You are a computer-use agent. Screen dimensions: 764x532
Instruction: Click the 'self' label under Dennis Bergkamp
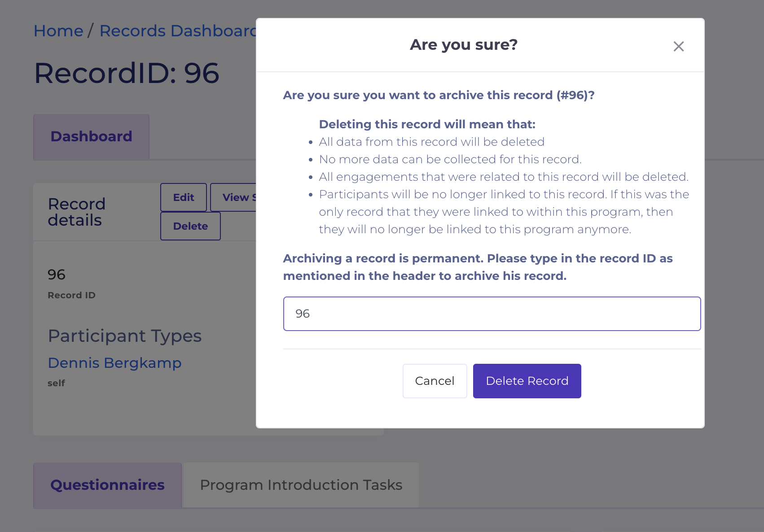tap(56, 383)
